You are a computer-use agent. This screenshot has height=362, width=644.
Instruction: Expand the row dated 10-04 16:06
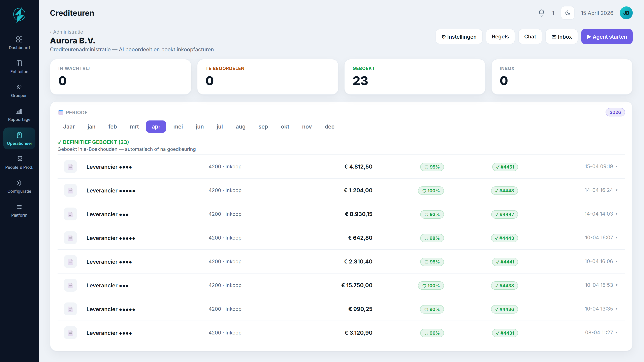click(x=616, y=261)
